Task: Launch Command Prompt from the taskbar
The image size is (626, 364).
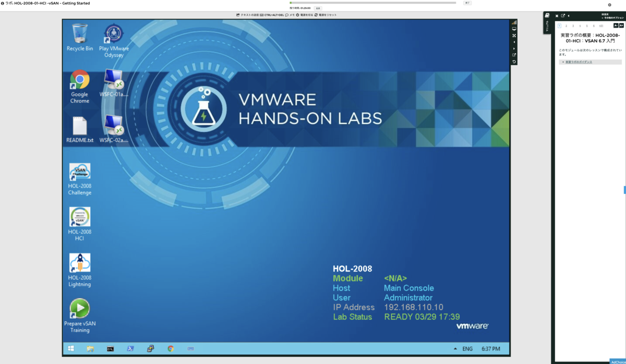Action: pyautogui.click(x=110, y=349)
